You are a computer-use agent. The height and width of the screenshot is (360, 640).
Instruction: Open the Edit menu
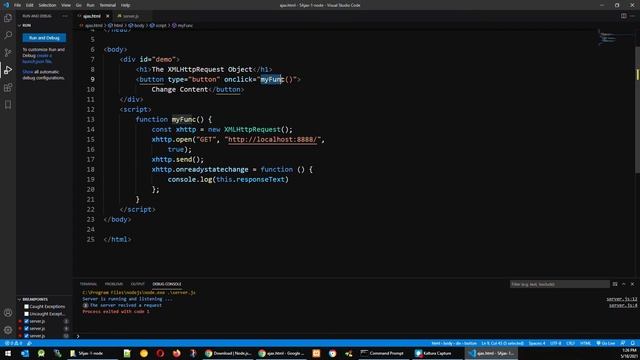coord(30,5)
